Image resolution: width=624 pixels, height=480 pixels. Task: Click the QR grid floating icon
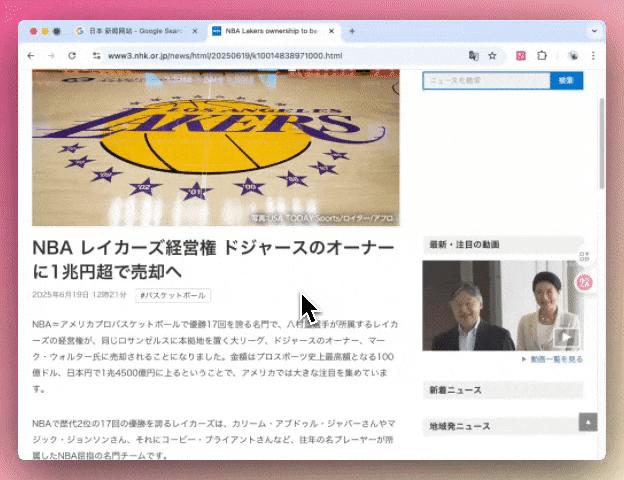584,256
